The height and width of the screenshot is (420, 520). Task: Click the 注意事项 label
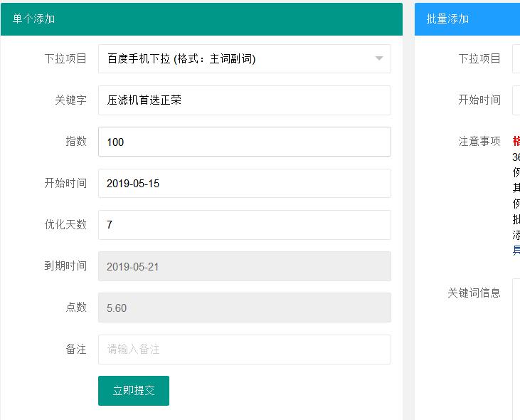(479, 141)
